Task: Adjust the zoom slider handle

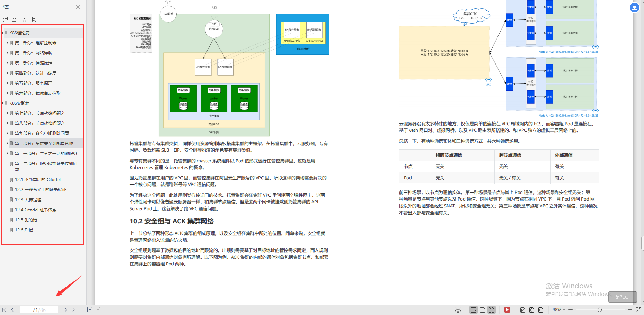Action: (600, 310)
